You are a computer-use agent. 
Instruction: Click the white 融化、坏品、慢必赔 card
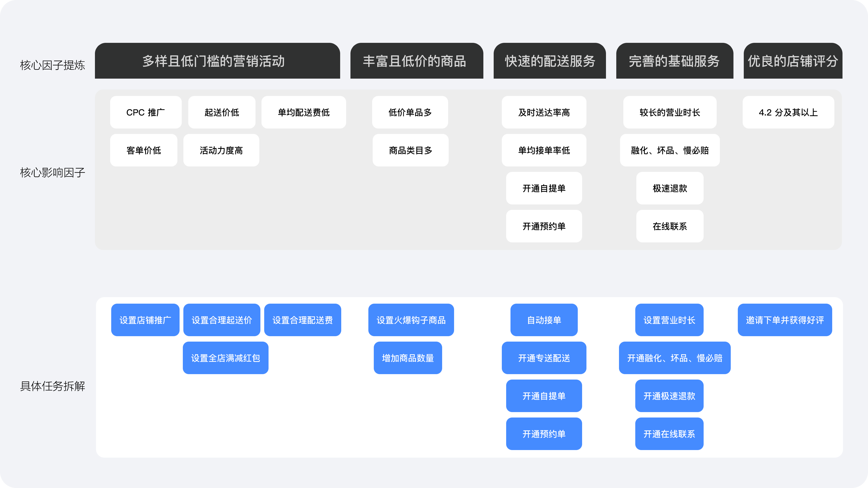coord(670,150)
